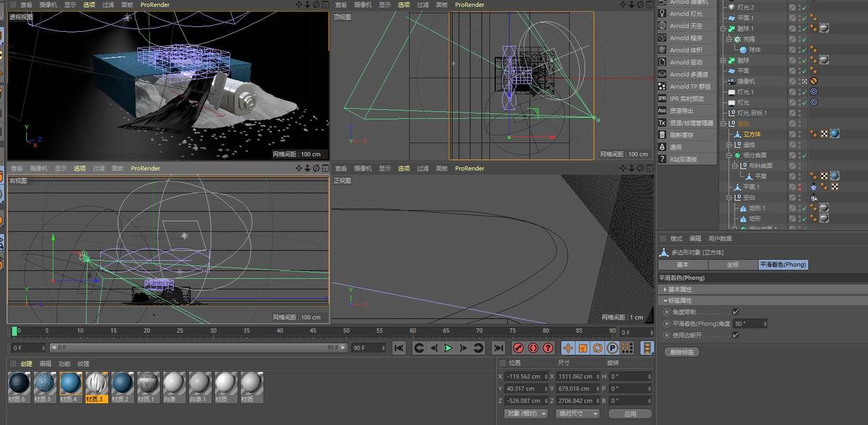Screen dimensions: 868x425
Task: Jump to the timeline start
Action: point(399,348)
